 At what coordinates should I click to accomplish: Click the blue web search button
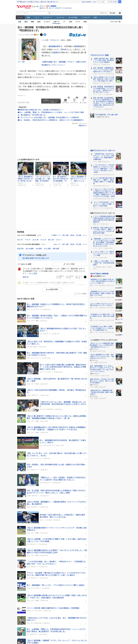(x=120, y=2)
